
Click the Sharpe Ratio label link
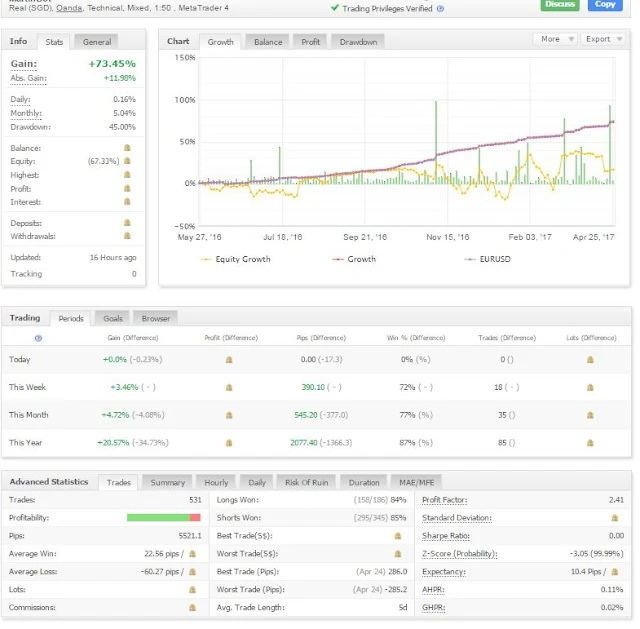pyautogui.click(x=446, y=536)
